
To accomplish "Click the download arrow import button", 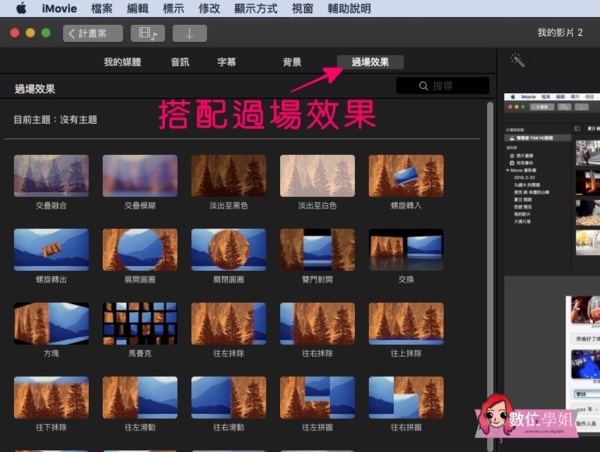I will [x=189, y=33].
